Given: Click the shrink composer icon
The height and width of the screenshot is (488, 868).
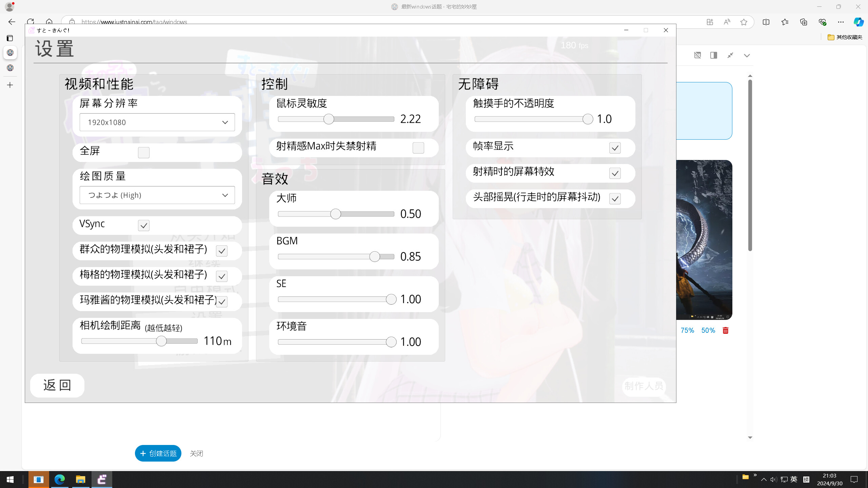Looking at the screenshot, I should 730,55.
